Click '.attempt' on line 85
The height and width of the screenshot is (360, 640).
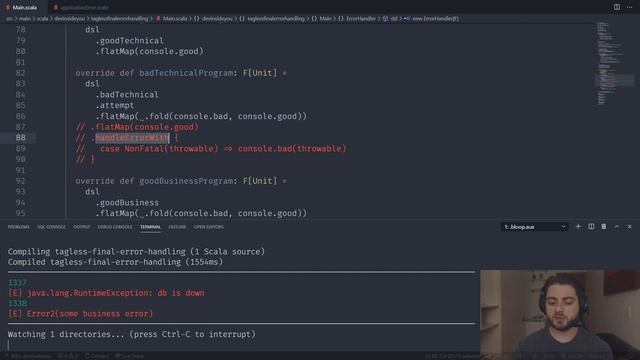[x=115, y=105]
